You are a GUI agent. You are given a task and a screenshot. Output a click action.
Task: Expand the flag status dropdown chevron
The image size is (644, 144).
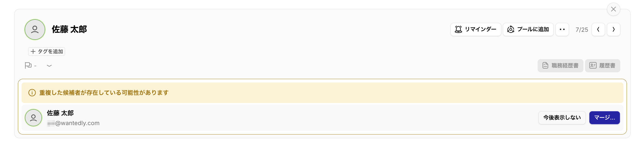pos(49,66)
